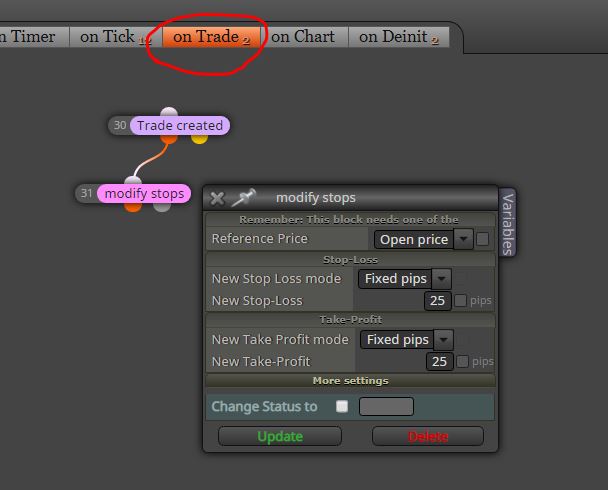Screen dimensions: 608x490
Task: Click the block number 30 label
Action: (120, 125)
